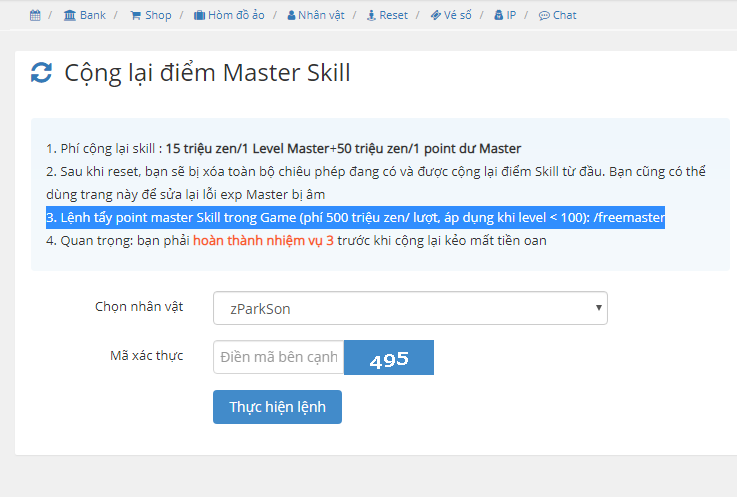Click the briefcase icon for Hòm đồ ảo
The height and width of the screenshot is (497, 737).
point(199,15)
